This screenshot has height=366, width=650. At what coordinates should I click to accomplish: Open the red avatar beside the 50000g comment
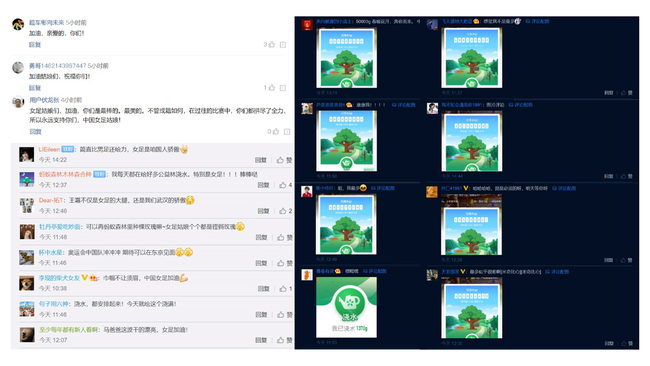tap(307, 25)
